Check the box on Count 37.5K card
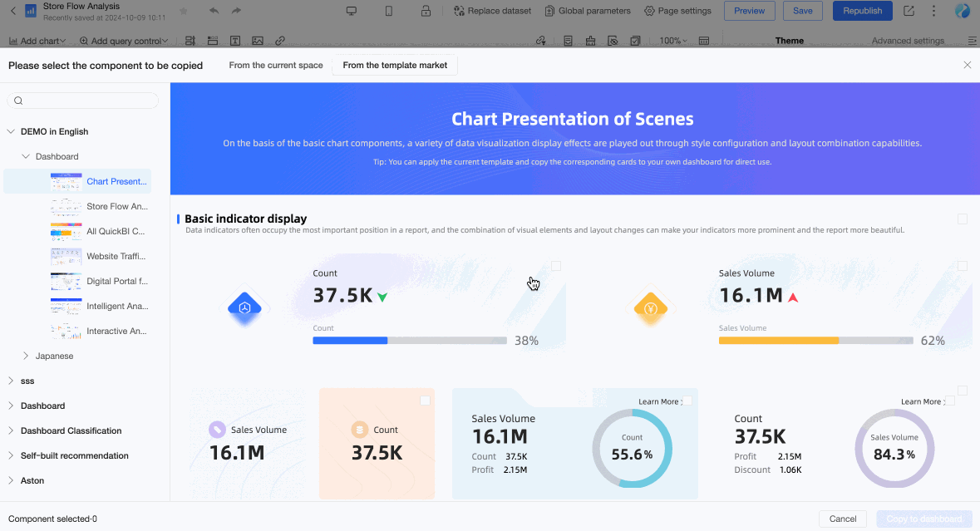This screenshot has width=980, height=531. tap(555, 266)
